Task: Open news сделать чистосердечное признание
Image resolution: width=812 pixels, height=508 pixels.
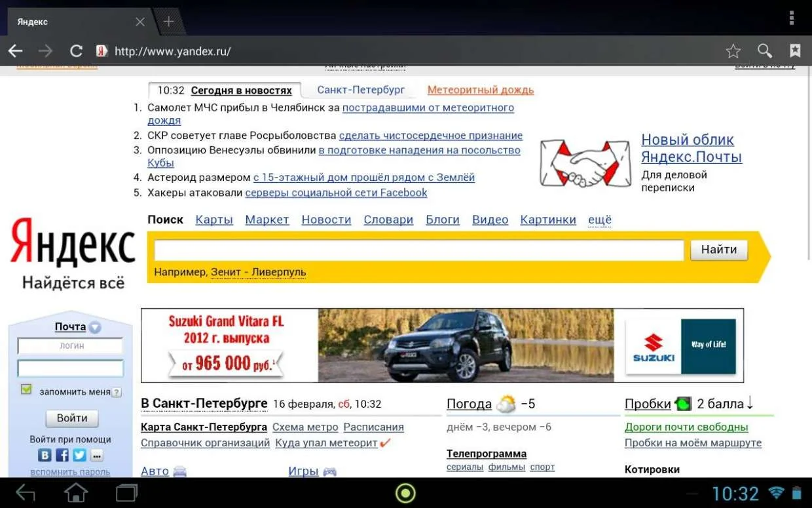Action: pyautogui.click(x=431, y=136)
